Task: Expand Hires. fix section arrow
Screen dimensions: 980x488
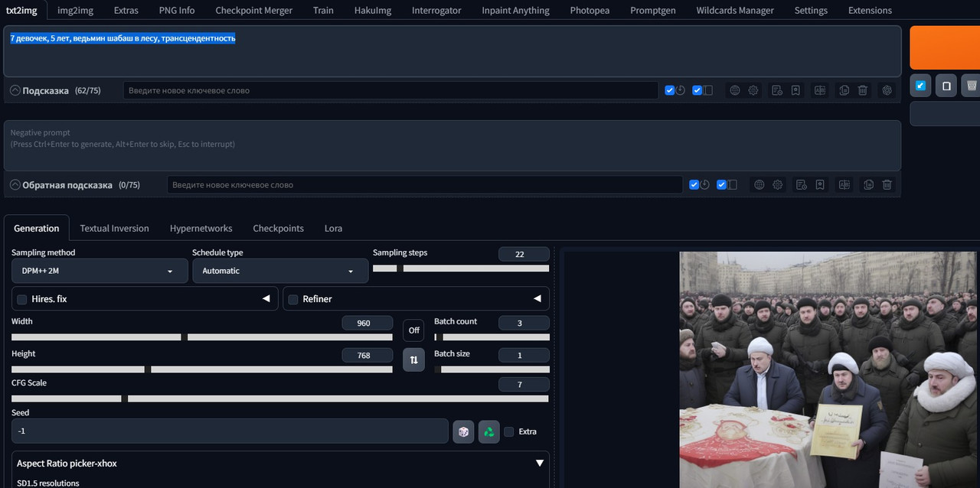Action: (266, 298)
